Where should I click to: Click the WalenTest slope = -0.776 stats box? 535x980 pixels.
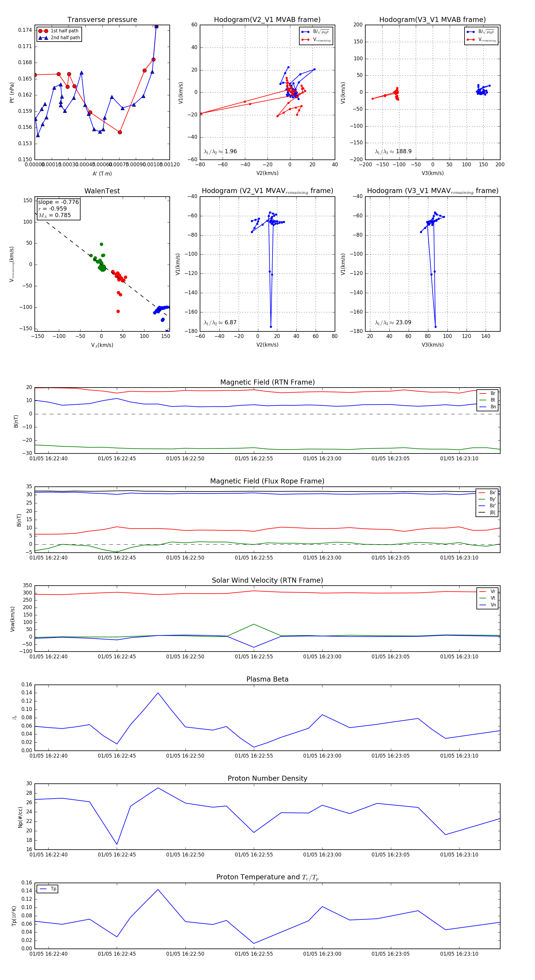[58, 208]
